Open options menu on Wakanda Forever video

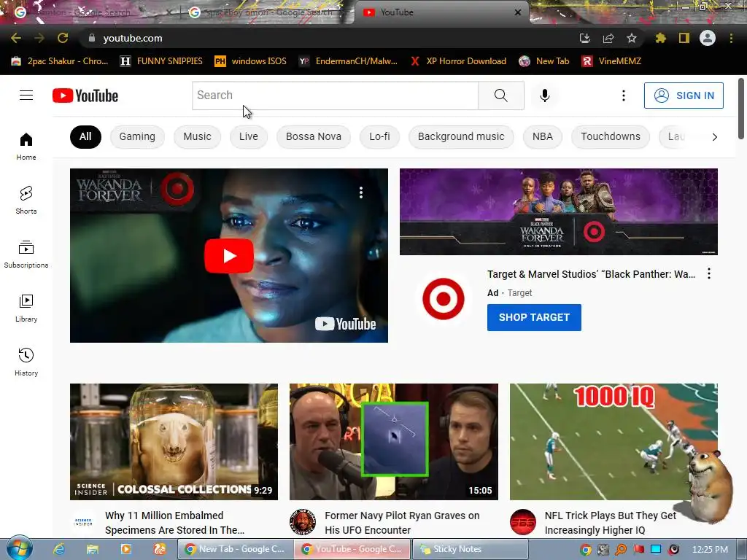[361, 192]
